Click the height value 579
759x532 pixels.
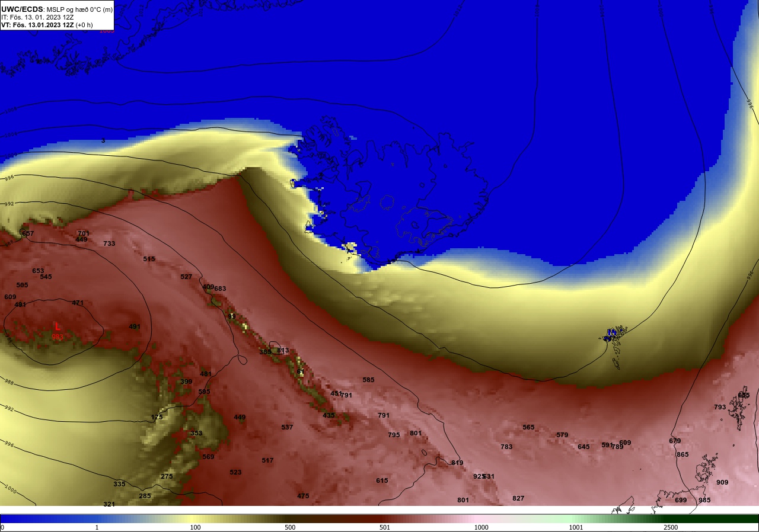click(x=562, y=435)
